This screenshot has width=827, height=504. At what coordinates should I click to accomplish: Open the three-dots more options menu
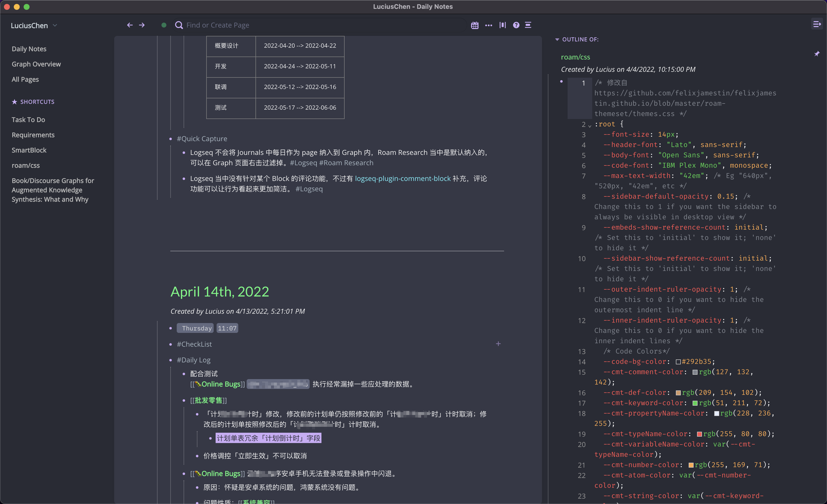click(x=488, y=25)
